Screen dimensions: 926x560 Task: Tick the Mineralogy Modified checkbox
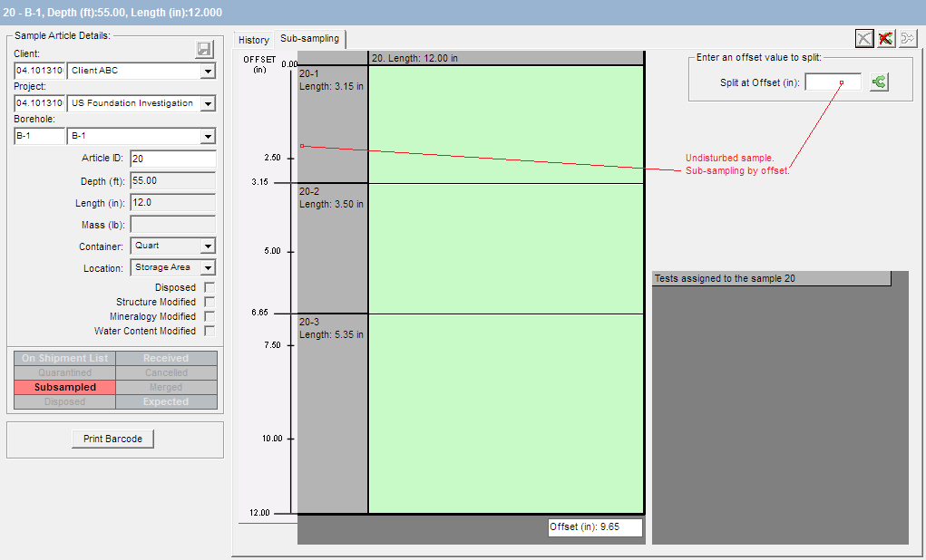(x=210, y=316)
